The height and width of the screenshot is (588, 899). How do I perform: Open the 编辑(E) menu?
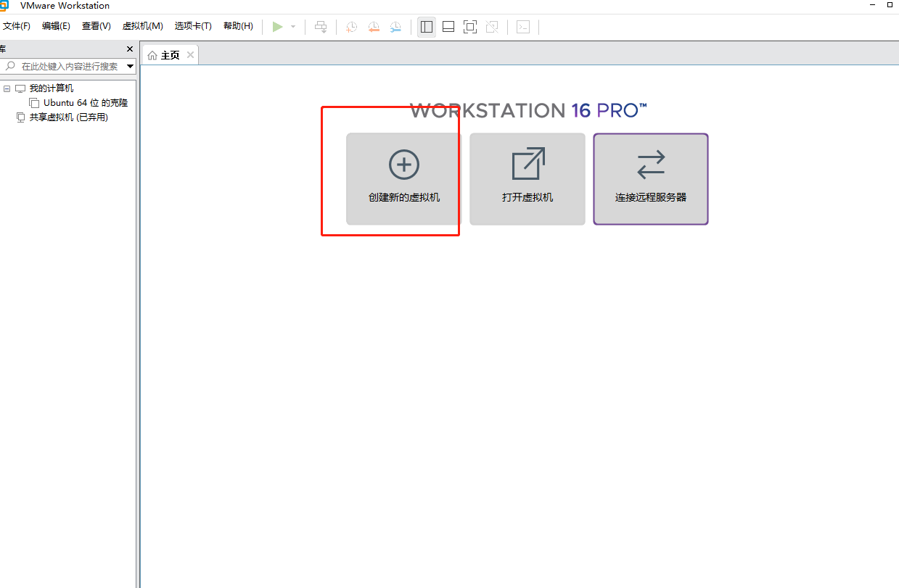[56, 26]
